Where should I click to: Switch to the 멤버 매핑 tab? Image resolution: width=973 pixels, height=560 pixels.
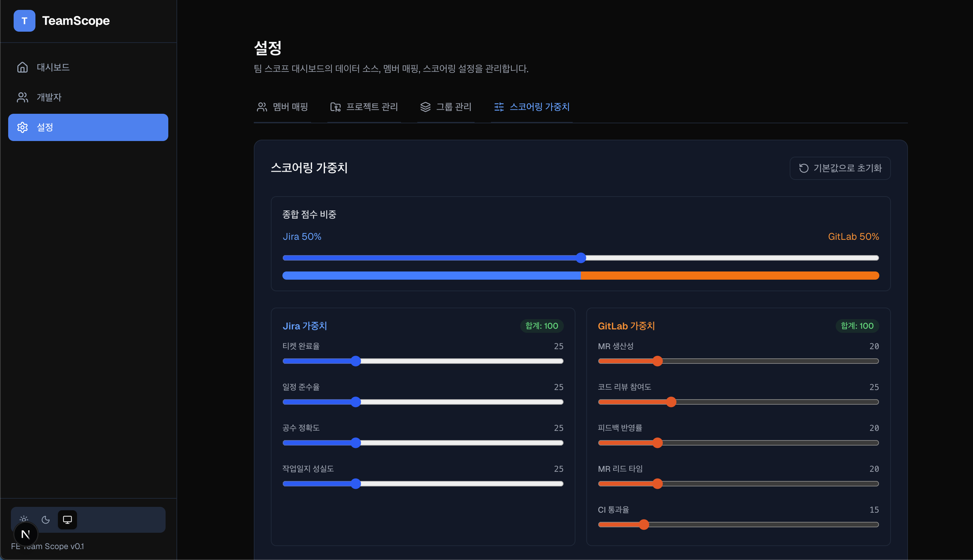(290, 107)
